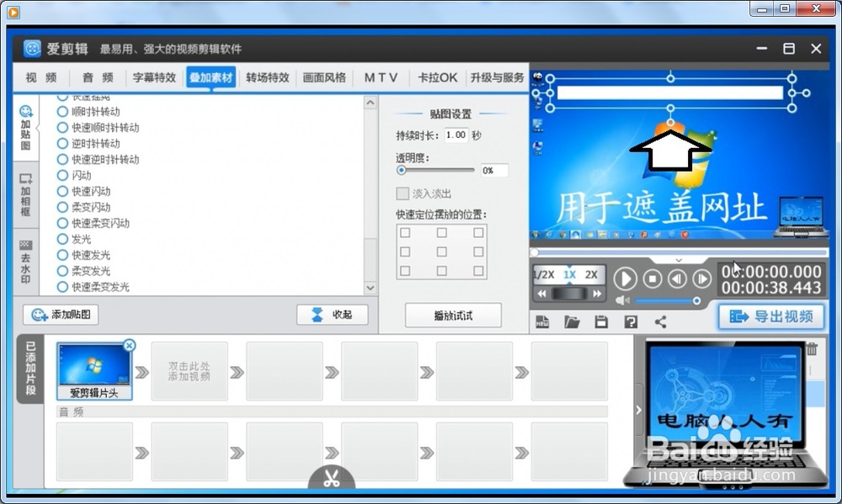Open the 字幕特效 tab
The image size is (842, 504).
click(x=154, y=77)
